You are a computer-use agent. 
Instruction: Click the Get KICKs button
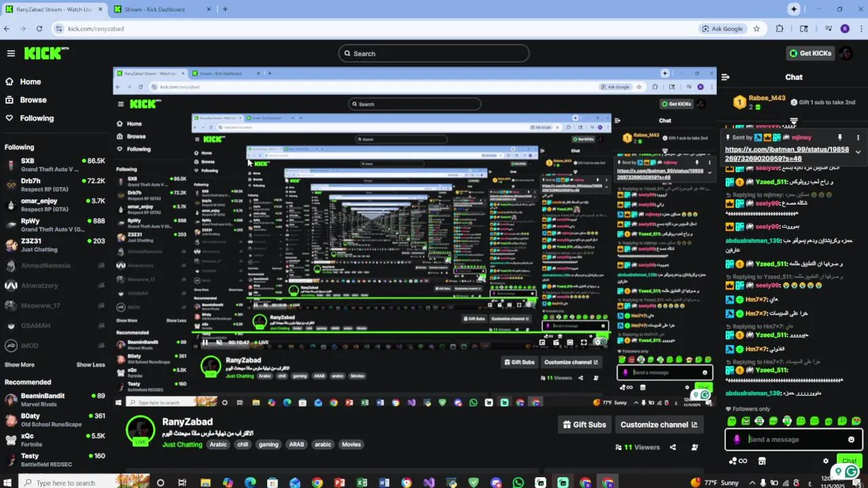point(810,54)
